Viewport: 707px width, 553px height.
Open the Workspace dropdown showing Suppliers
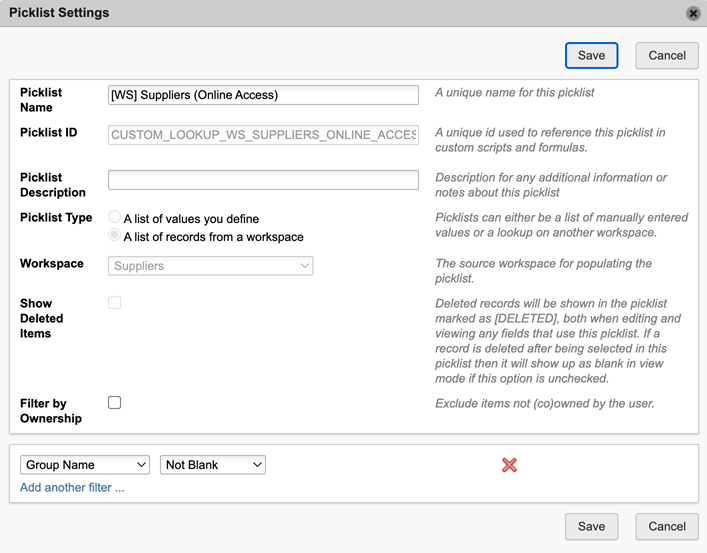210,266
